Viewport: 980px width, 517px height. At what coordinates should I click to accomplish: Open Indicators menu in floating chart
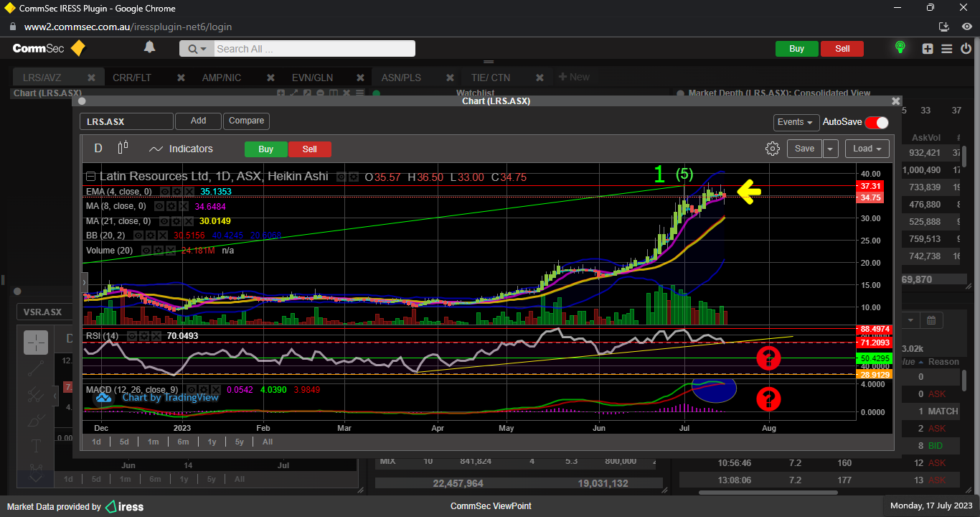[x=181, y=149]
